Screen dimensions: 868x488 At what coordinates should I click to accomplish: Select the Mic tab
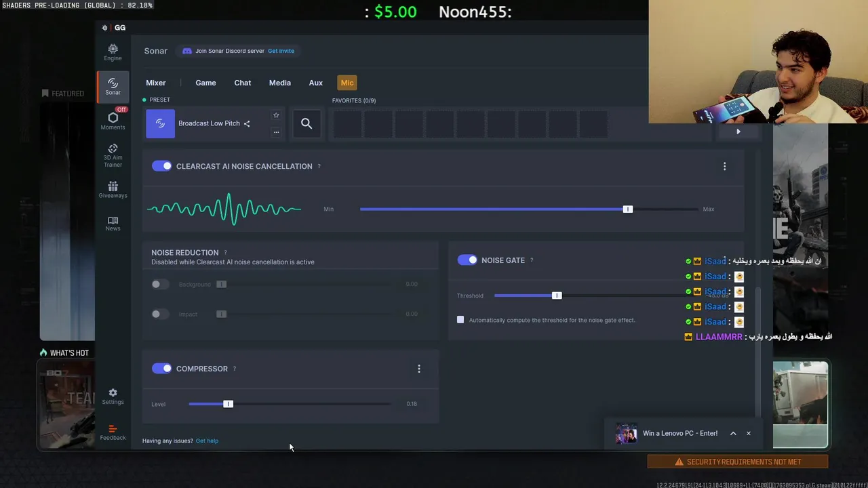pyautogui.click(x=347, y=83)
